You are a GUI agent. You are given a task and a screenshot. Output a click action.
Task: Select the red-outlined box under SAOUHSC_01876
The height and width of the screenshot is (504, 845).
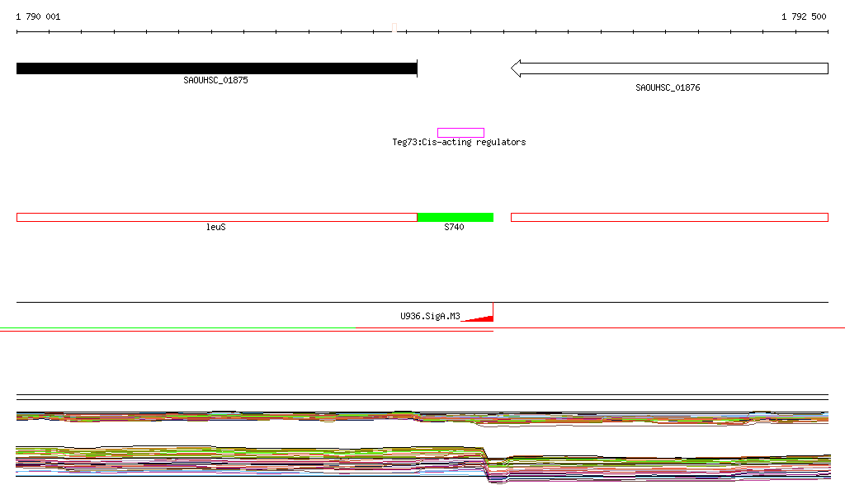pyautogui.click(x=669, y=217)
